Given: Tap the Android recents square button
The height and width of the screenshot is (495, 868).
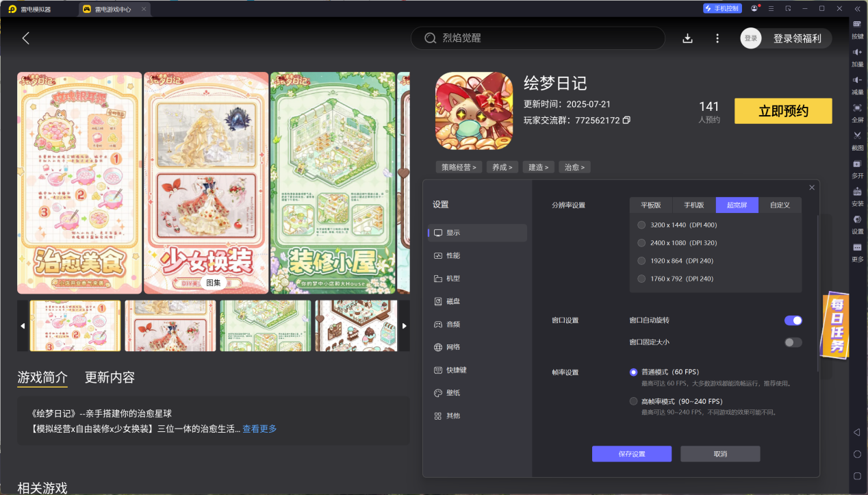Looking at the screenshot, I should pos(857,476).
